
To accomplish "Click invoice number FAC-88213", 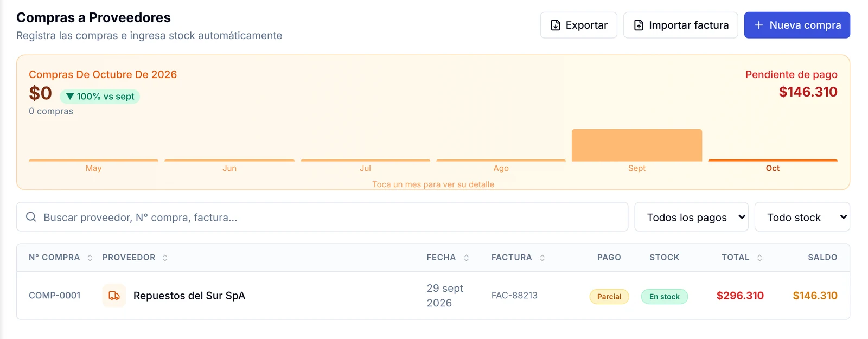I will (x=514, y=296).
